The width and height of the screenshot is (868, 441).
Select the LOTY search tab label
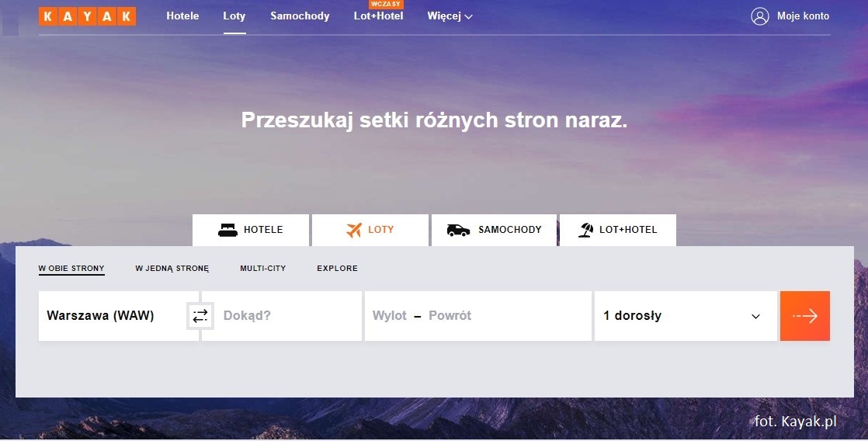point(381,230)
